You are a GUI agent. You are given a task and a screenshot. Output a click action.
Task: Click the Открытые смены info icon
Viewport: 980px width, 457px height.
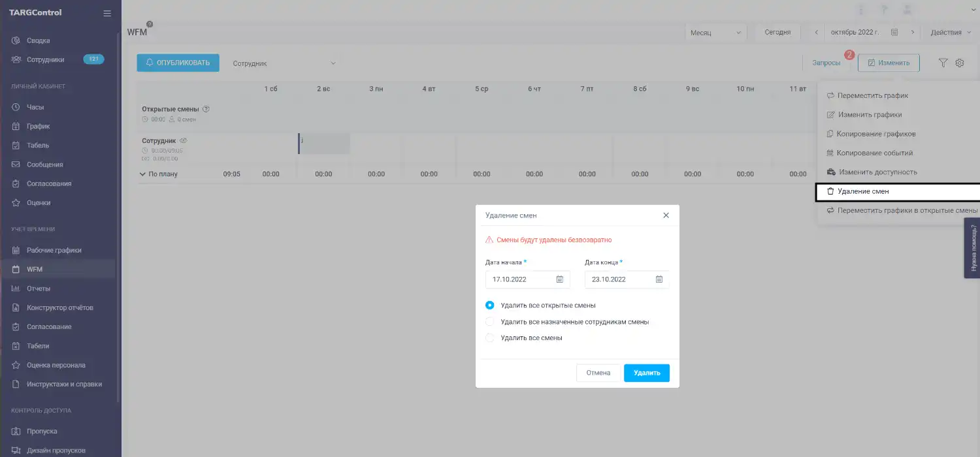206,109
